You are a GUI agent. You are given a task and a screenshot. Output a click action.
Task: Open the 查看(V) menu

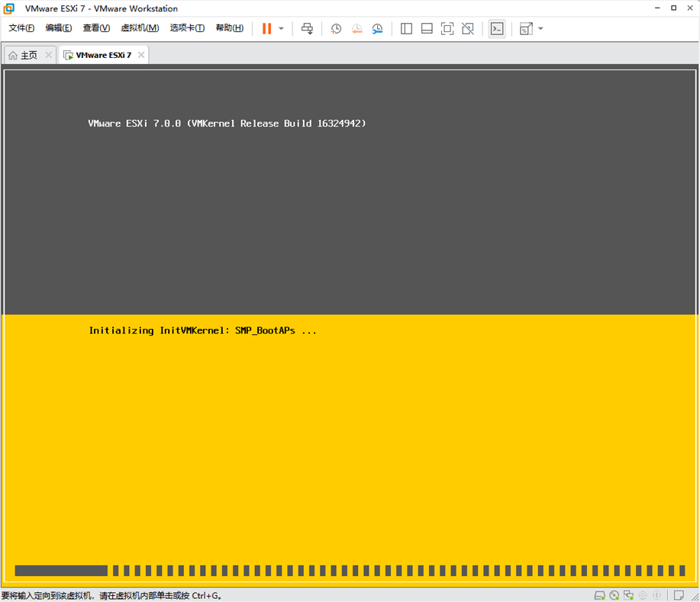(96, 28)
